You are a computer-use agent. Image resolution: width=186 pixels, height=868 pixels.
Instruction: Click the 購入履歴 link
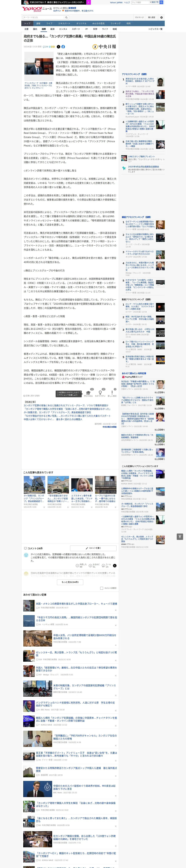[x=152, y=18]
